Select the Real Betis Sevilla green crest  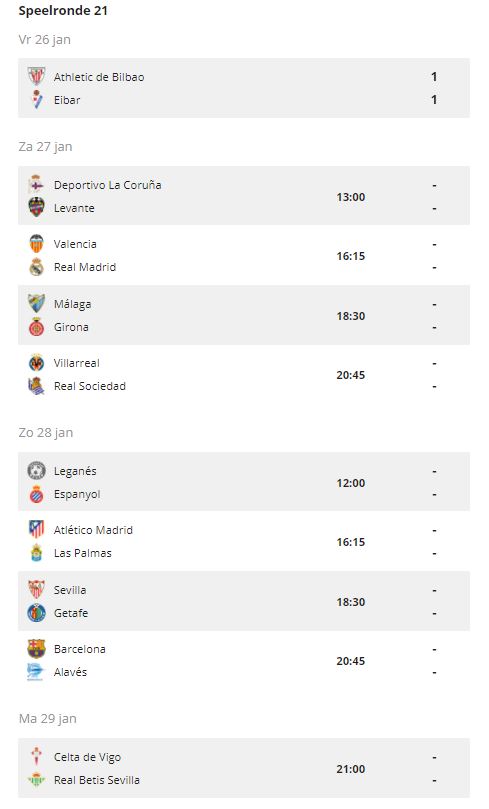[x=37, y=780]
